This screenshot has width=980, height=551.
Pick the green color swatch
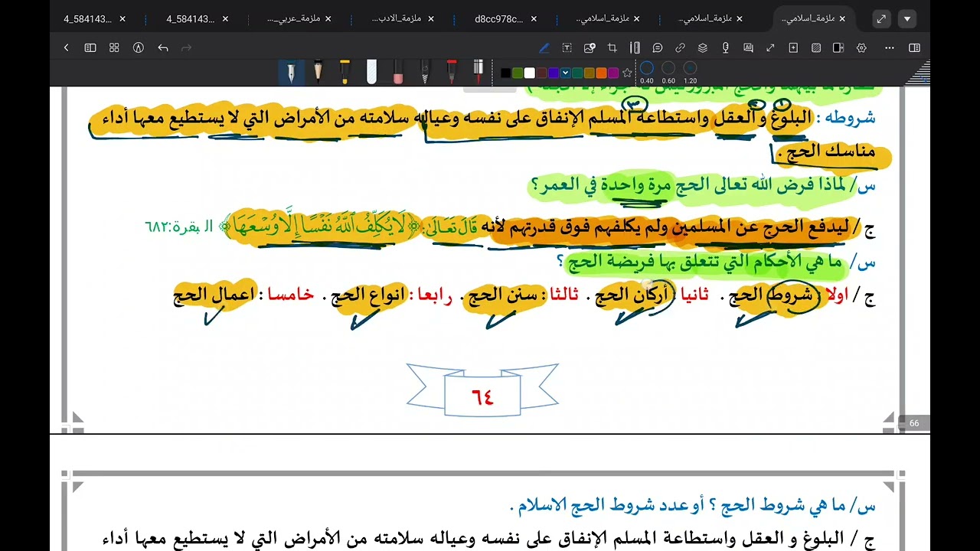pos(518,73)
